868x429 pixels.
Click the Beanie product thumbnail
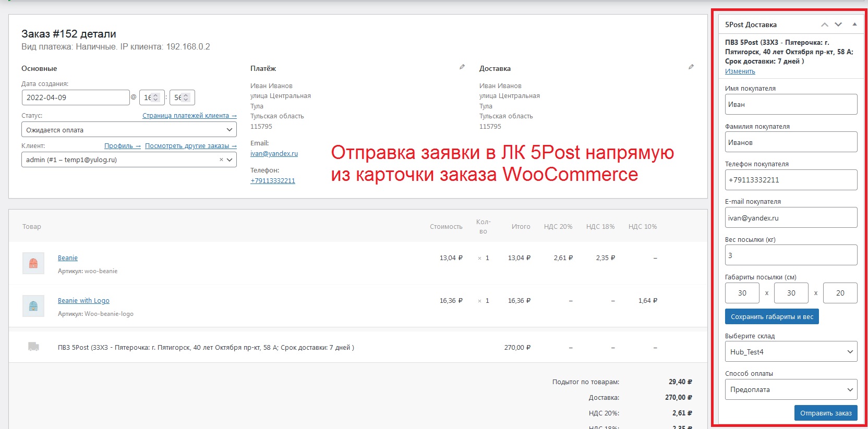click(x=33, y=263)
